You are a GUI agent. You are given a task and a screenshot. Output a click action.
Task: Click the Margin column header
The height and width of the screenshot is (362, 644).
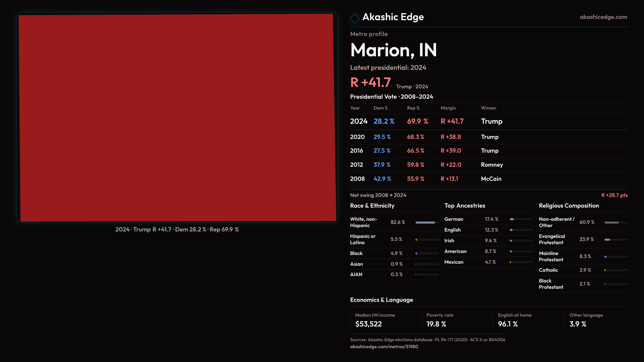coord(448,108)
